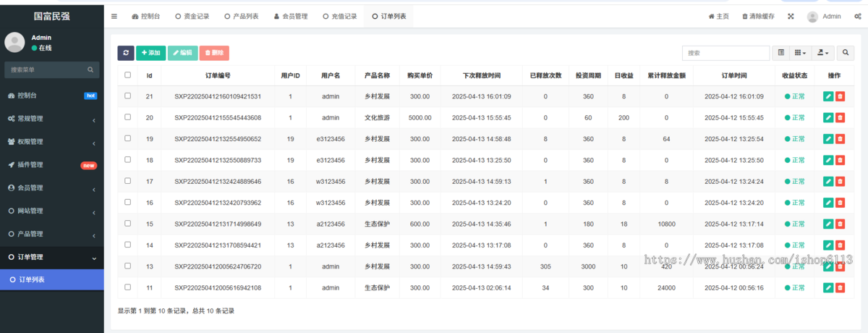This screenshot has height=333, width=868.
Task: Delete order row Id 21 with red trash icon
Action: pyautogui.click(x=840, y=96)
